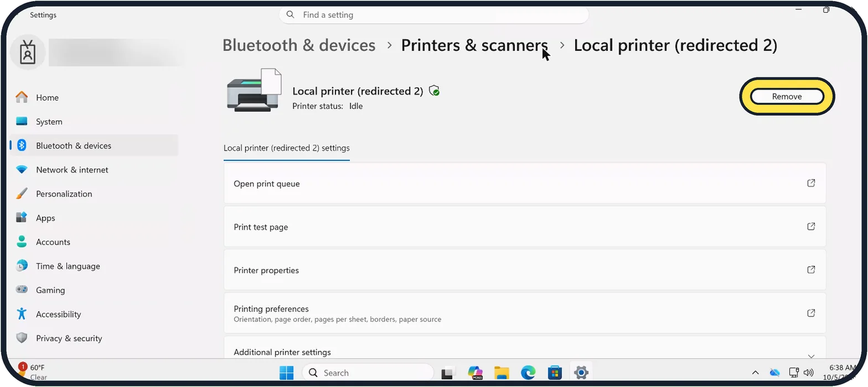The width and height of the screenshot is (868, 387).
Task: Open the weather widget 60°F Clear
Action: (x=33, y=372)
